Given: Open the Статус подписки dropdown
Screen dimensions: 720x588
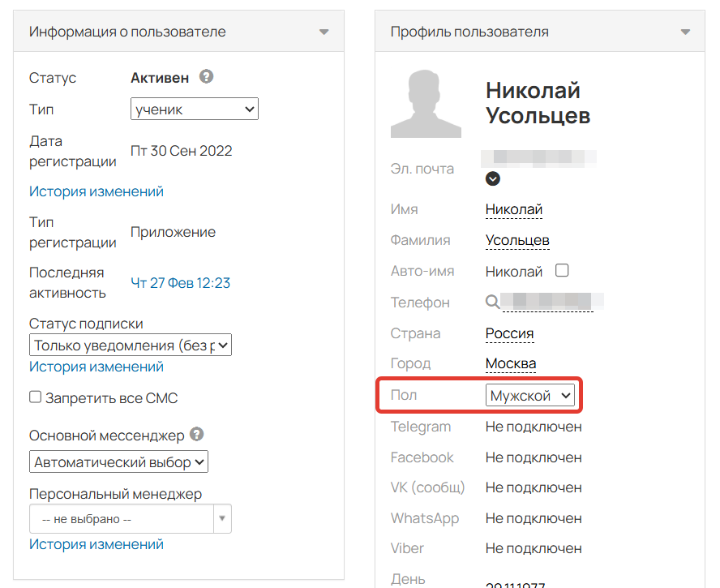Looking at the screenshot, I should point(131,346).
